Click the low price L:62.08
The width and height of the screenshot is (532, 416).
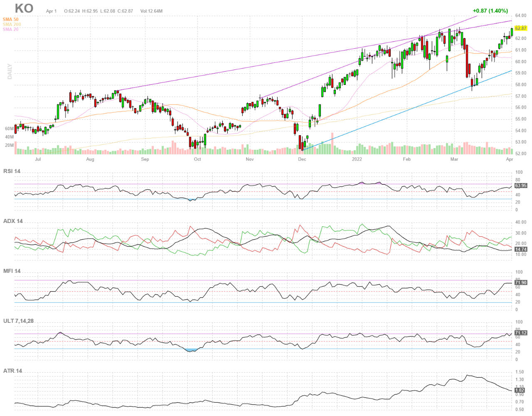pyautogui.click(x=108, y=11)
